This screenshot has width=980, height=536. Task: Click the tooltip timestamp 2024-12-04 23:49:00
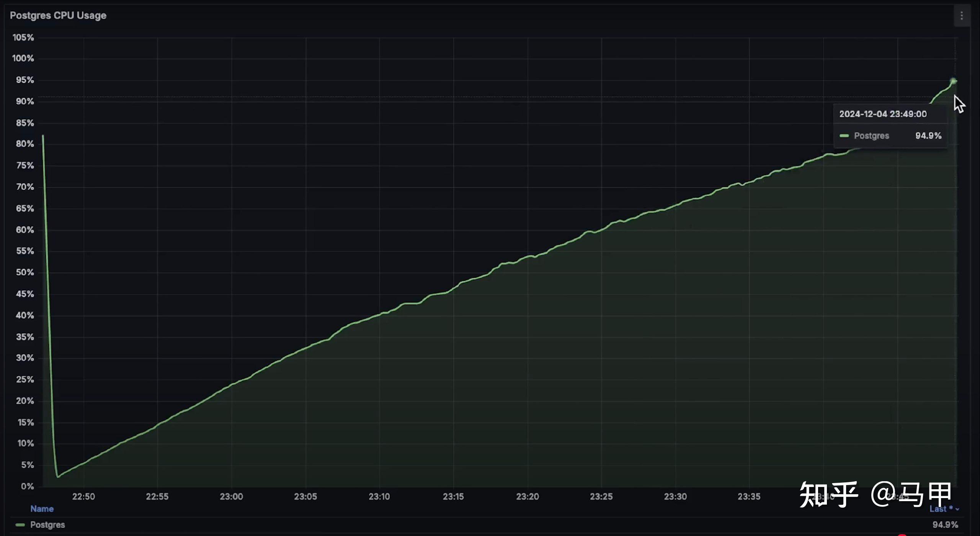[883, 114]
